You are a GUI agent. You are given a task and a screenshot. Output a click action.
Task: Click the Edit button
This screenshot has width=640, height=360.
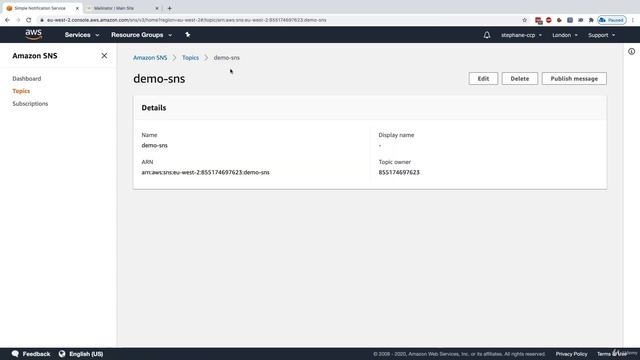click(483, 78)
